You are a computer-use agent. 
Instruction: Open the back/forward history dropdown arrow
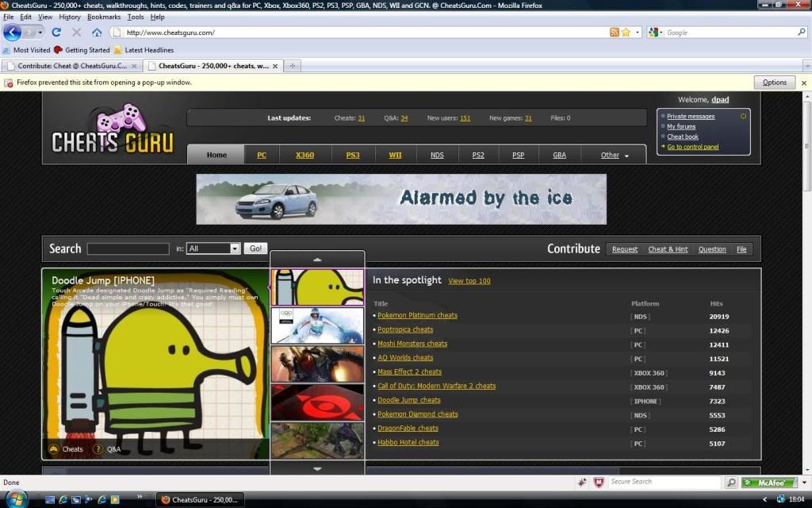(x=40, y=32)
